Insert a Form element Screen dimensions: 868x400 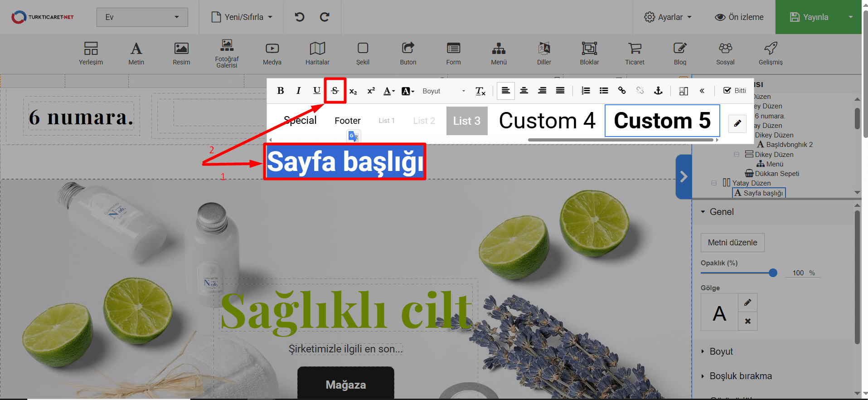pos(453,54)
